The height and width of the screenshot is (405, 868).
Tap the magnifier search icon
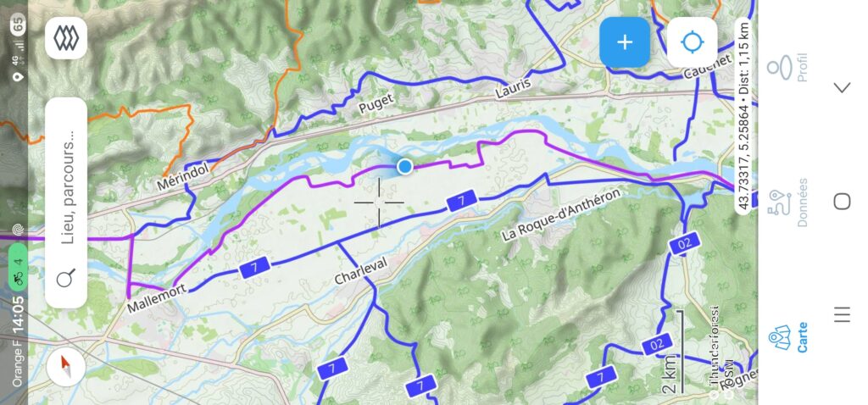(66, 278)
